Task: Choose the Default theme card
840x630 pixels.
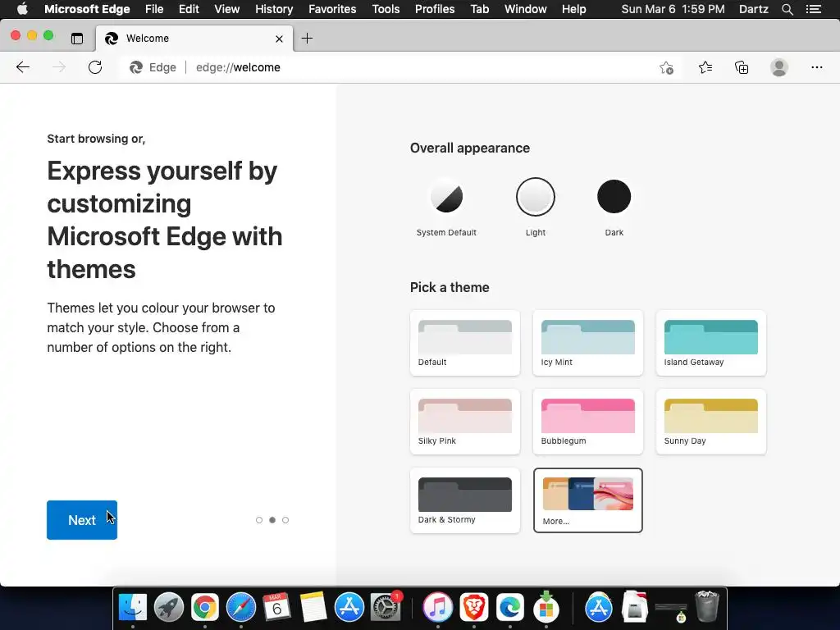Action: point(465,343)
